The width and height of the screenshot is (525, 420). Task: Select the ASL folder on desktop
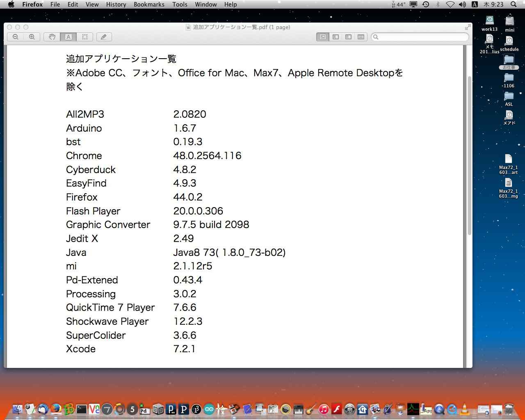[x=509, y=99]
